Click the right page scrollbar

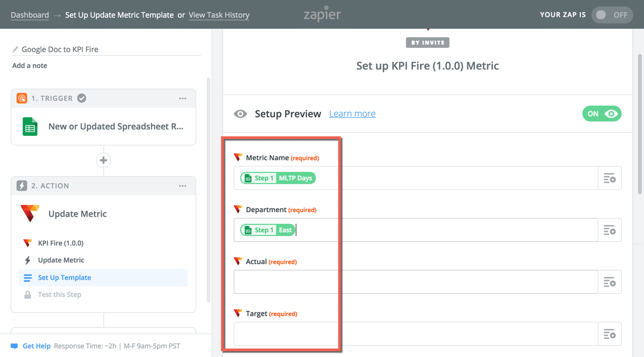(x=639, y=122)
